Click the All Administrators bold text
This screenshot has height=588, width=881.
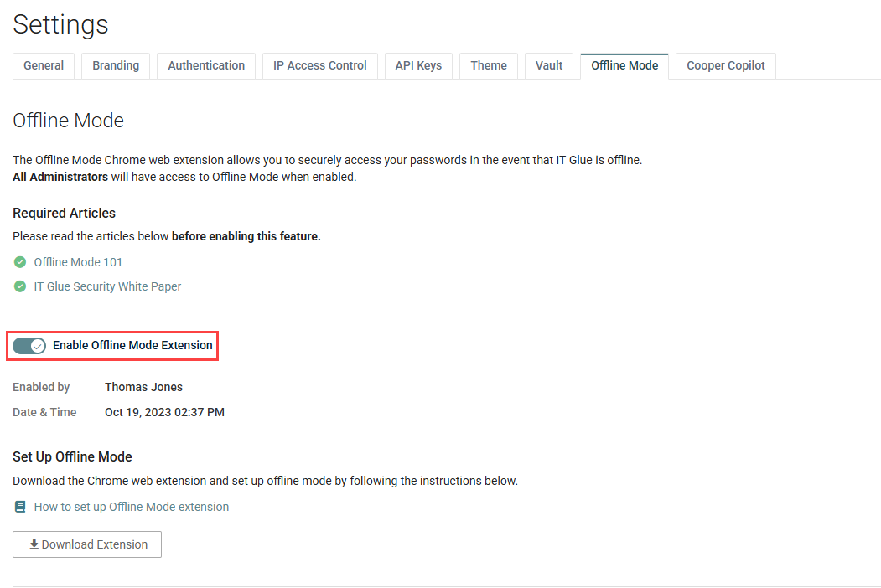click(x=60, y=177)
